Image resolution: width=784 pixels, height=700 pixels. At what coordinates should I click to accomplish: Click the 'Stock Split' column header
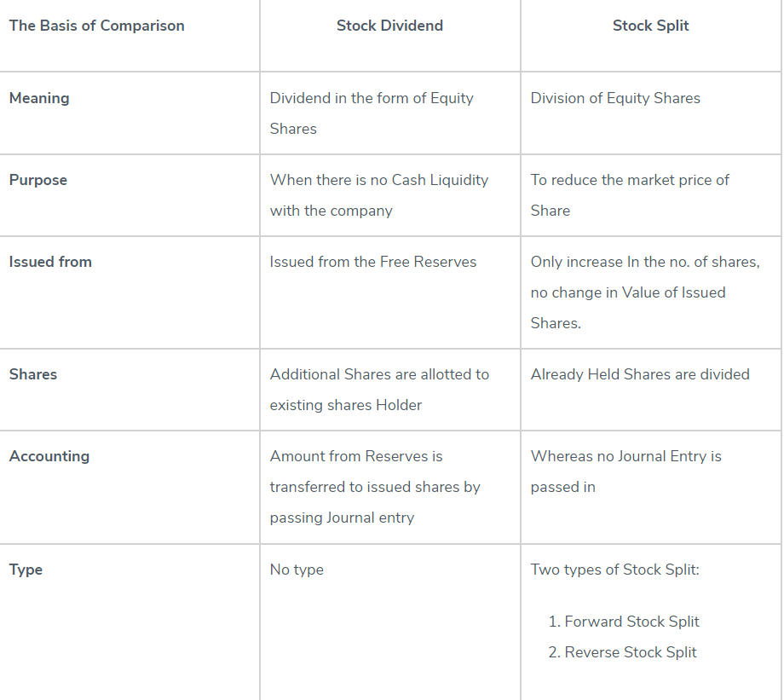650,26
